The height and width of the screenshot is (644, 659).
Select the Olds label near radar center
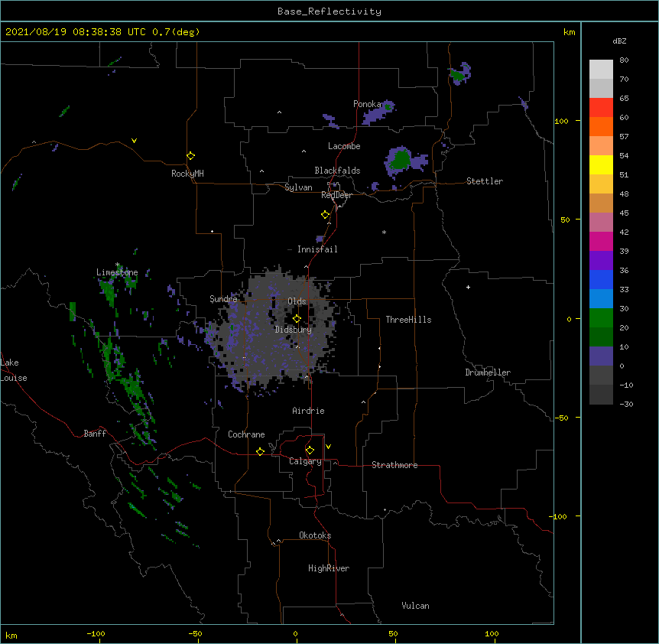pos(297,301)
